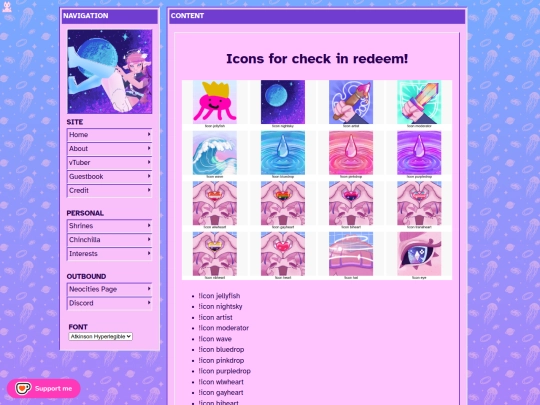540x405 pixels.
Task: Go to the About page
Action: pyautogui.click(x=110, y=149)
